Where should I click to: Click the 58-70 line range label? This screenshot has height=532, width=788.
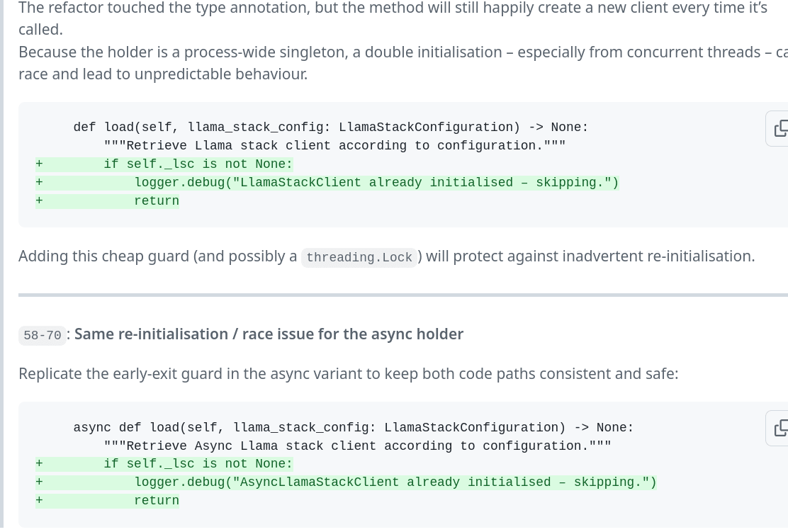[43, 335]
